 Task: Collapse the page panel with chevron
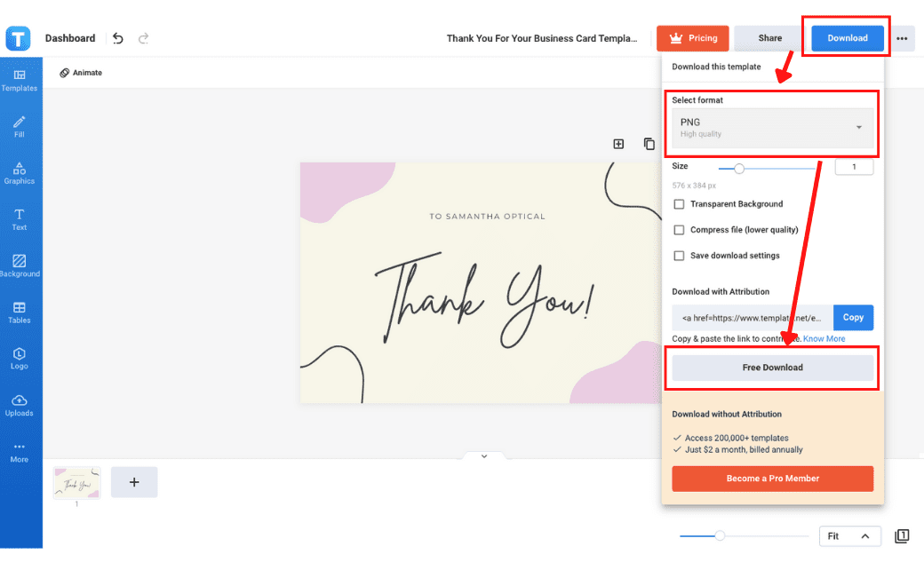(x=484, y=456)
